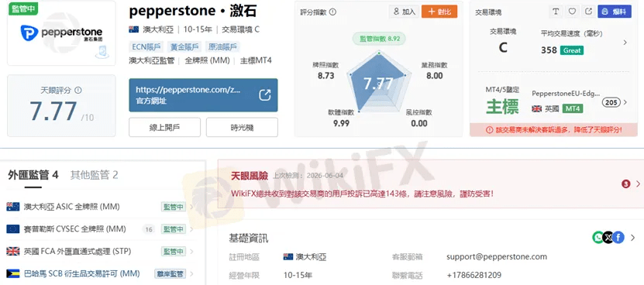Click the Australia flag next to 註冊地區
This screenshot has height=285, width=644.
tap(288, 256)
